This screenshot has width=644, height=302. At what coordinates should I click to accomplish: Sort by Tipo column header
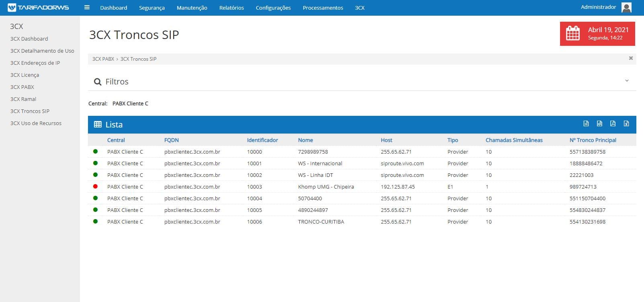(x=453, y=140)
